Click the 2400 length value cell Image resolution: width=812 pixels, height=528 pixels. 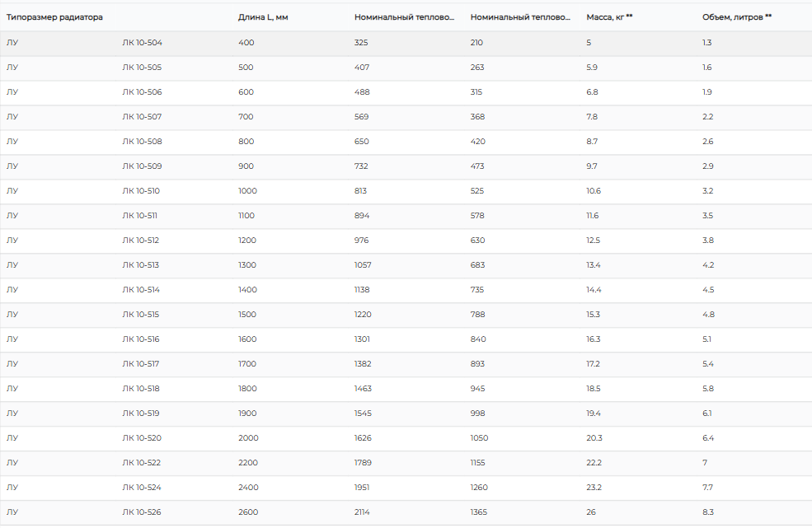click(248, 488)
